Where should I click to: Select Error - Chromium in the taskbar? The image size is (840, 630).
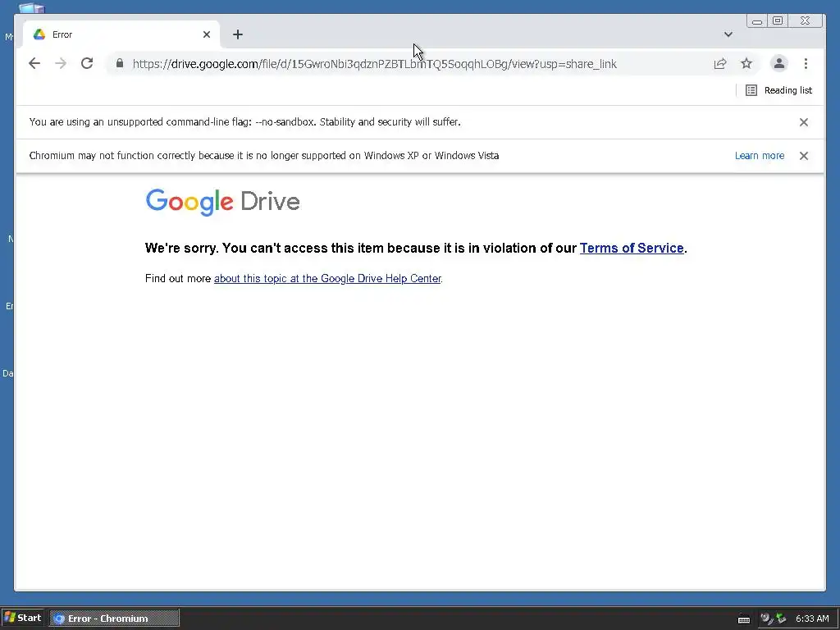pyautogui.click(x=115, y=619)
